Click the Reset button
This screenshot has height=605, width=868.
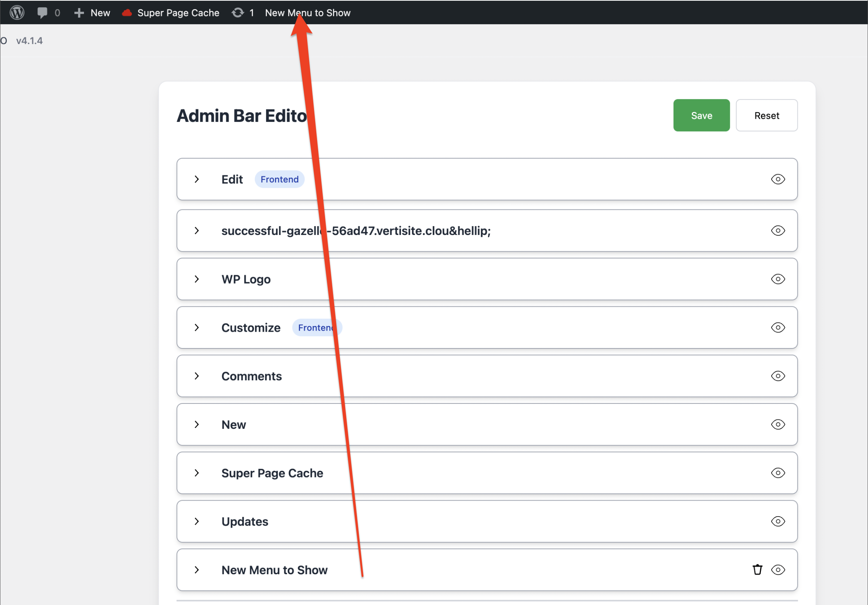pos(766,115)
